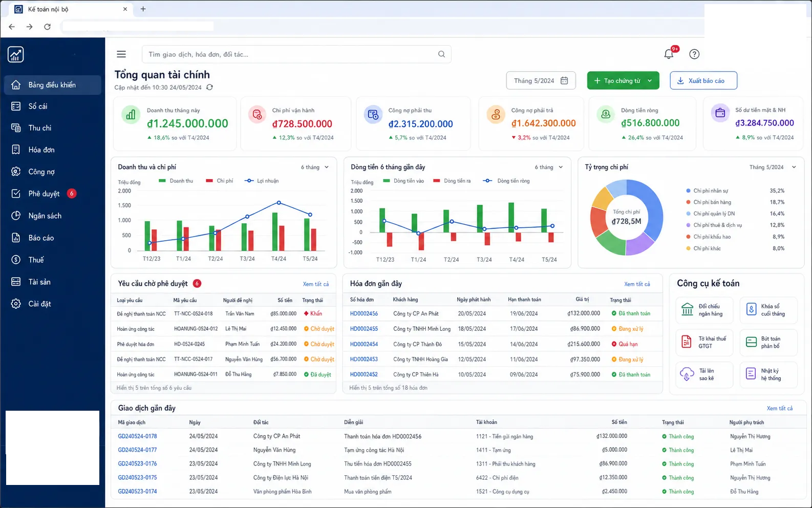Open Tải lên sao kê tool
This screenshot has height=508, width=812.
click(705, 374)
